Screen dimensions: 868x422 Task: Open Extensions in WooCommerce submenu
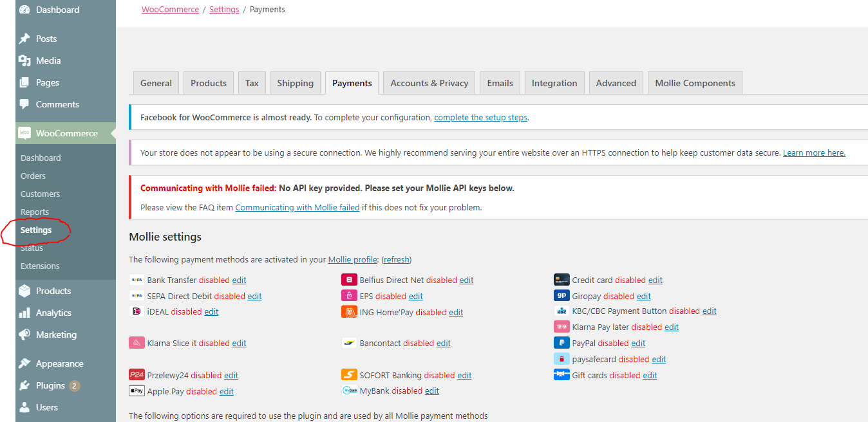[40, 266]
